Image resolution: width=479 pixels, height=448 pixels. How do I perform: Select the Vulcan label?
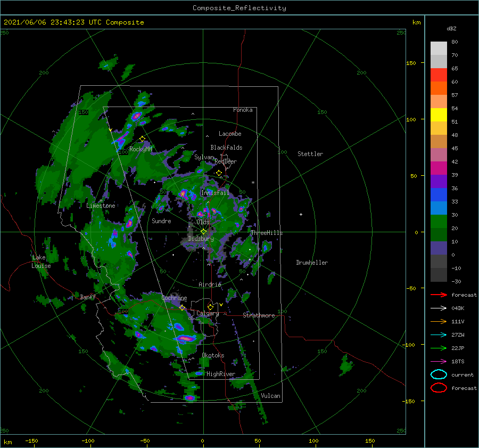point(270,396)
